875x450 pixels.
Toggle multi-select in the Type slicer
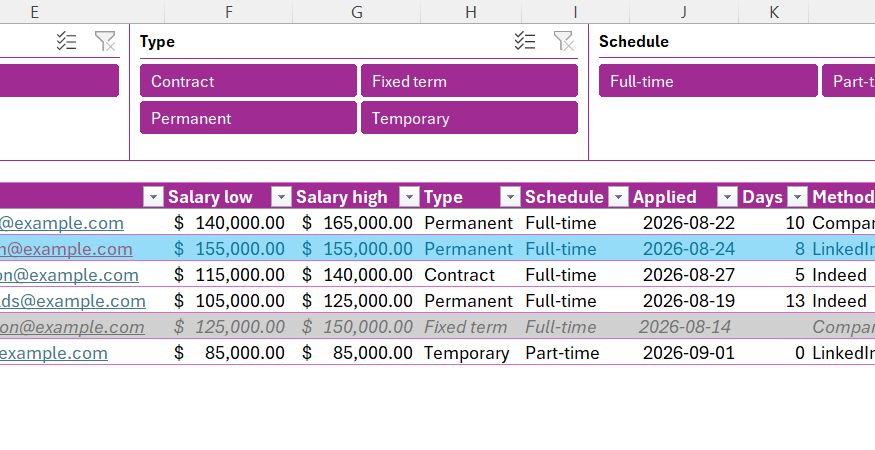tap(525, 41)
